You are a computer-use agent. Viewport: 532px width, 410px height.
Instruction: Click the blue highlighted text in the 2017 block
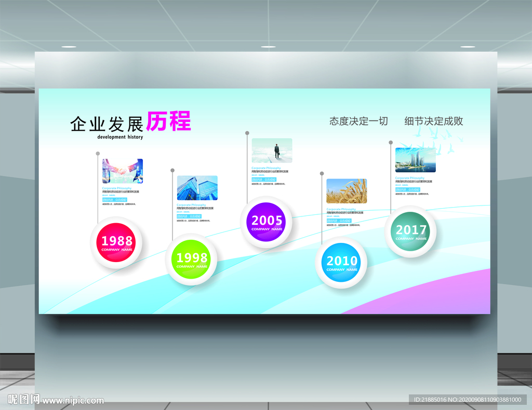tap(407, 189)
